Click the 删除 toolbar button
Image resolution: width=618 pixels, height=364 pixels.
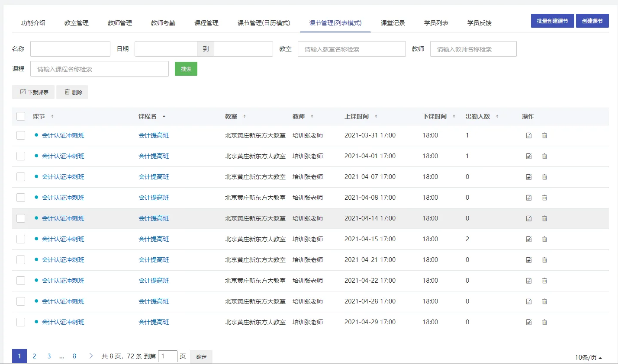coord(72,92)
